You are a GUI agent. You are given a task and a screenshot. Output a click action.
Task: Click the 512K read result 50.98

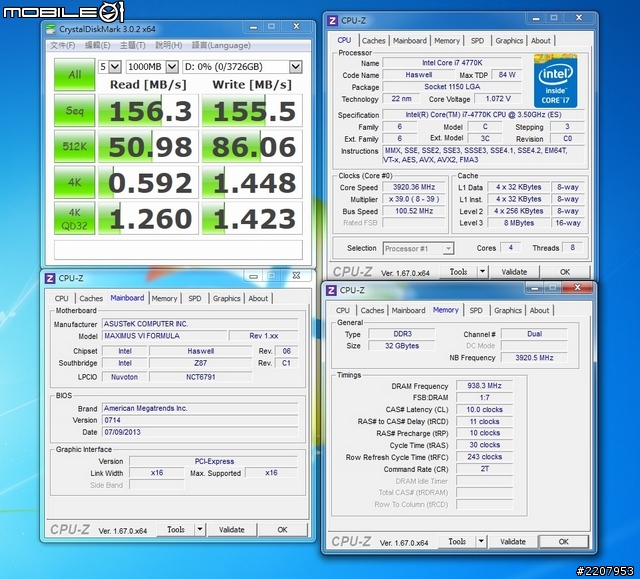(x=149, y=146)
